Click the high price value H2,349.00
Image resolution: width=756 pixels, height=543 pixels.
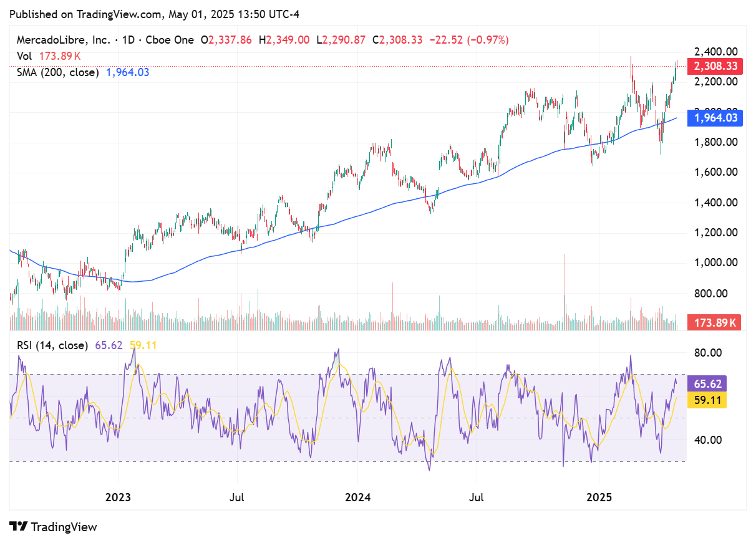pos(284,40)
